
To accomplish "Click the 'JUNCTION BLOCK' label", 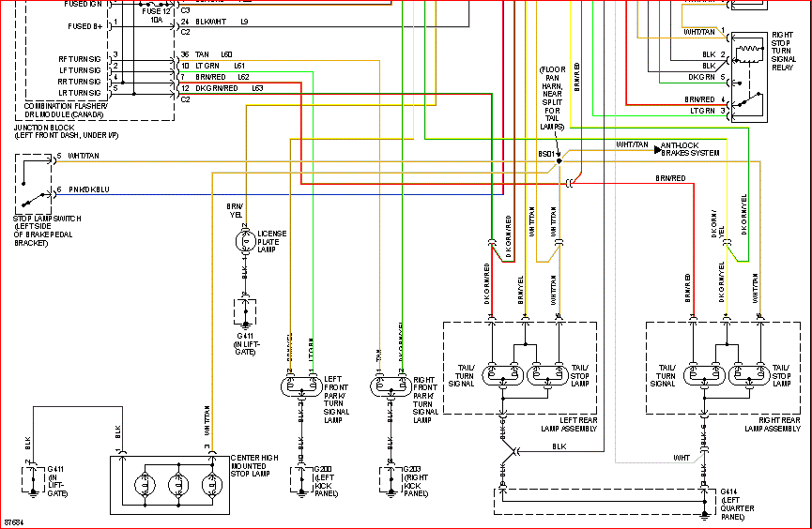I will tap(44, 128).
